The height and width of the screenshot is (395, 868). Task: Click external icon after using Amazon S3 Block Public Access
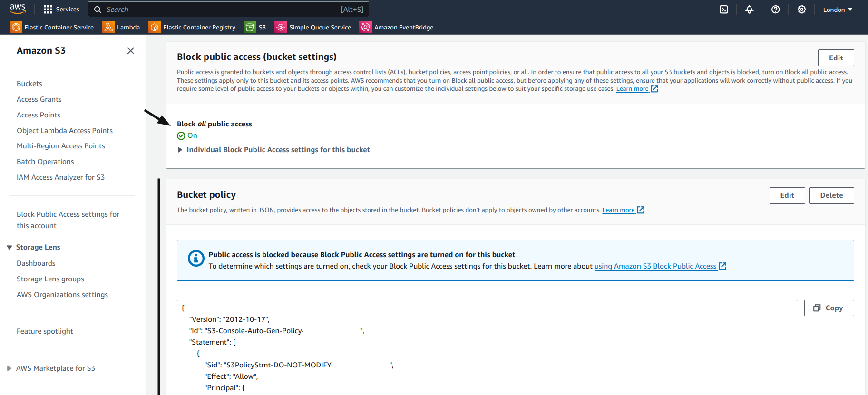coord(722,266)
